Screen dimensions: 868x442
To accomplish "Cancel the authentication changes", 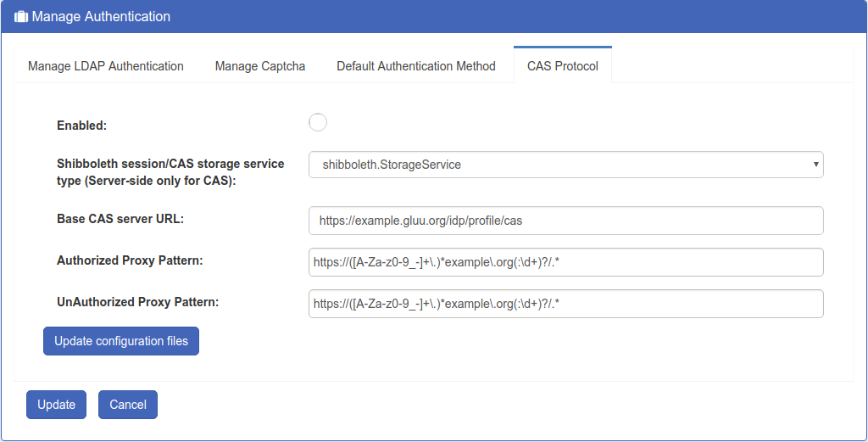I will pyautogui.click(x=128, y=405).
